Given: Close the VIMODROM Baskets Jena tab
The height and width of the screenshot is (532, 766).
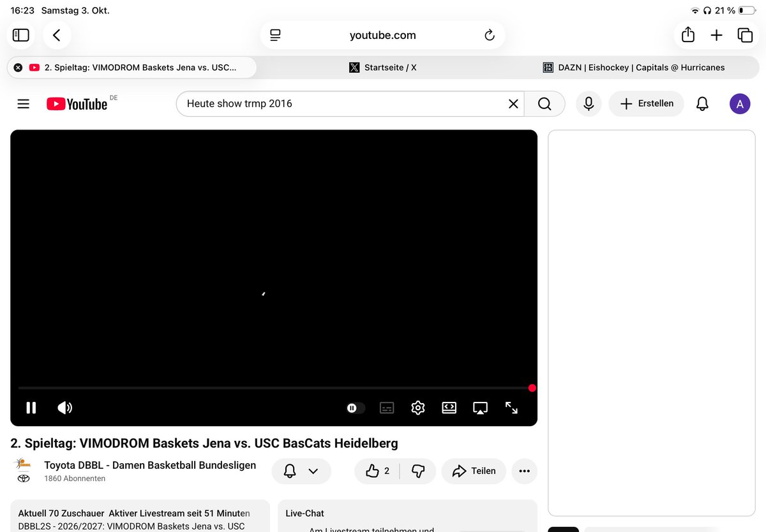Looking at the screenshot, I should [x=18, y=67].
